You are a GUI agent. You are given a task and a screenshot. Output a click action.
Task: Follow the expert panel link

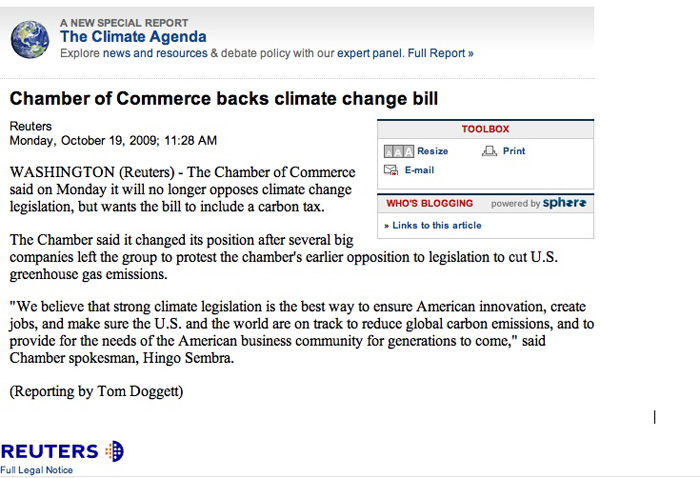pyautogui.click(x=370, y=53)
